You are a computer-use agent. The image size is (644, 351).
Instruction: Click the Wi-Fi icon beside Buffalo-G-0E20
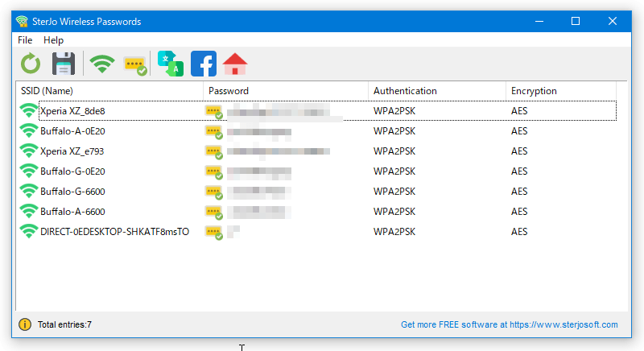tap(29, 171)
